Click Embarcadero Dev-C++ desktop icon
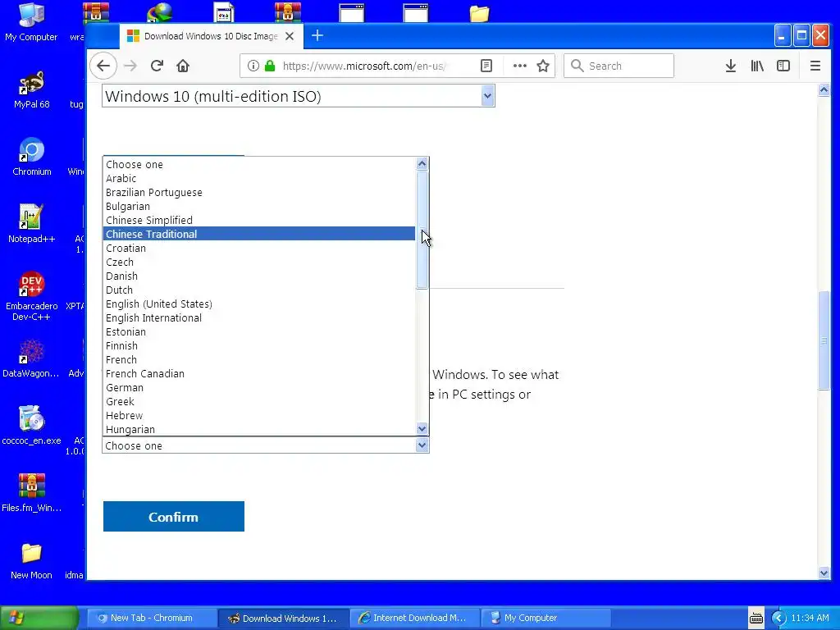The width and height of the screenshot is (840, 630). [31, 295]
